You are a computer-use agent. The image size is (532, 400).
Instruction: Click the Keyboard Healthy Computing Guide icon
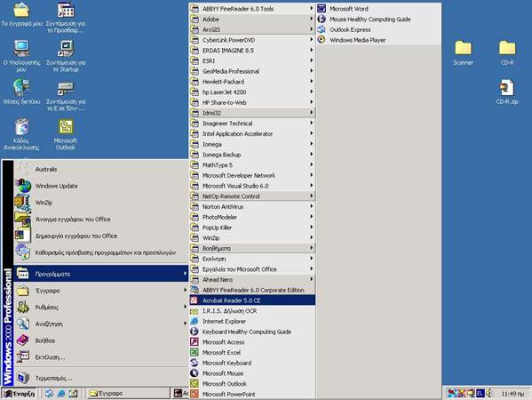195,332
